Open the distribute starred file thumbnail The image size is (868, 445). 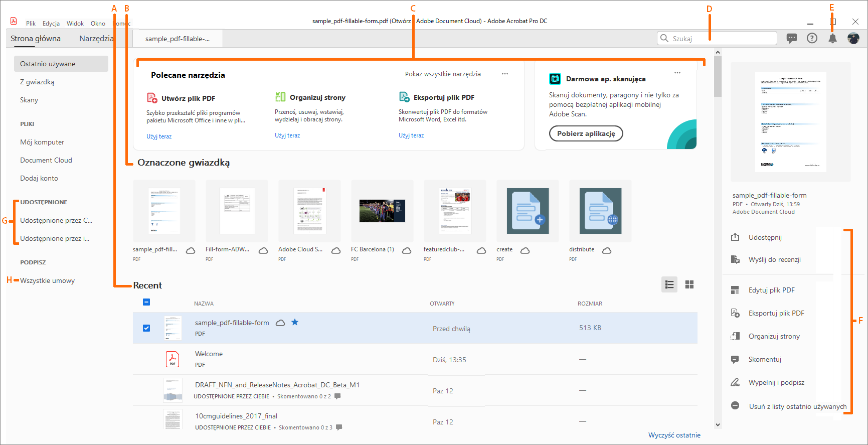(601, 211)
